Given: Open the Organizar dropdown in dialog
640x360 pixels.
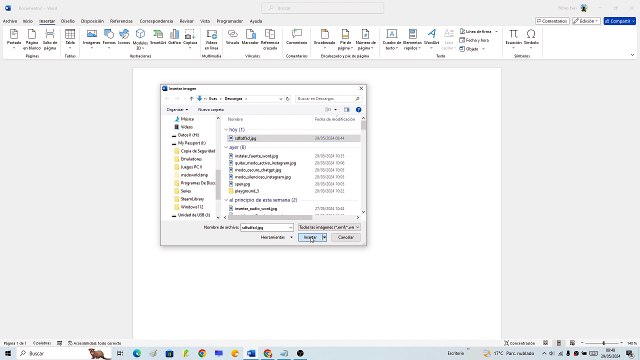Looking at the screenshot, I should coord(177,110).
